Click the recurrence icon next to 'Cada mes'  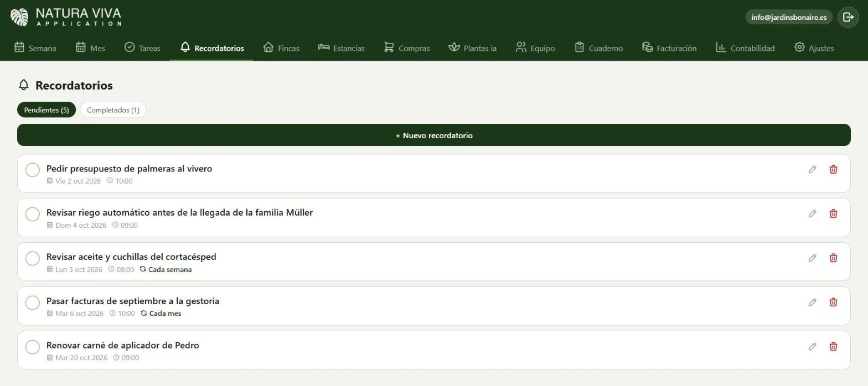pyautogui.click(x=143, y=314)
